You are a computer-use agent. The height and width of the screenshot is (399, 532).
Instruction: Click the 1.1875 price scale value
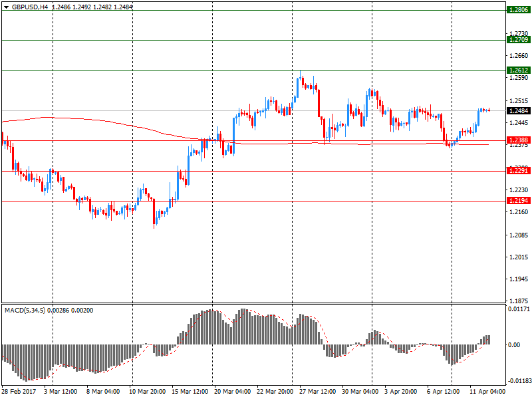(x=519, y=301)
